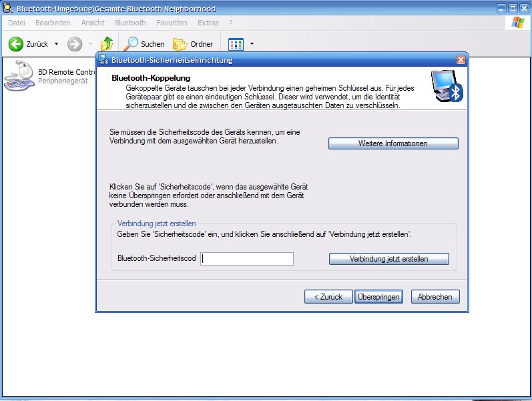Expand the forward history dropdown arrow
This screenshot has height=401, width=532.
(90, 44)
